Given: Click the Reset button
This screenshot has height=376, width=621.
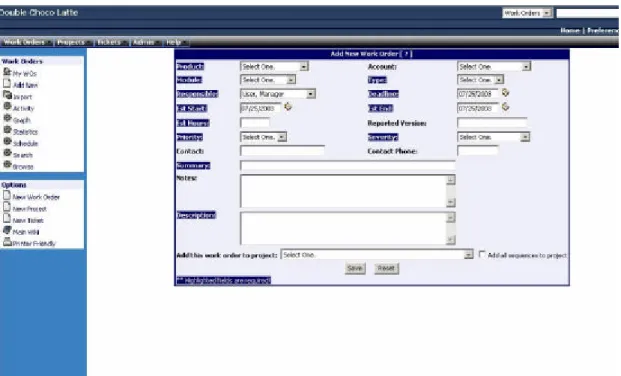Looking at the screenshot, I should click(386, 268).
